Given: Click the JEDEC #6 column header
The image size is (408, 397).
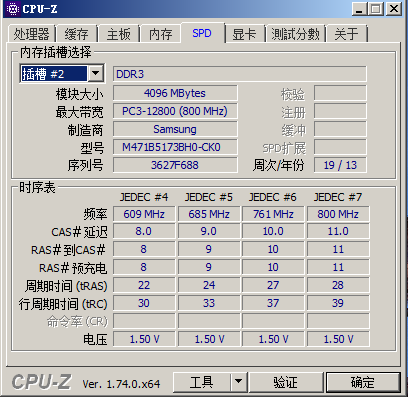Looking at the screenshot, I should [x=273, y=197].
